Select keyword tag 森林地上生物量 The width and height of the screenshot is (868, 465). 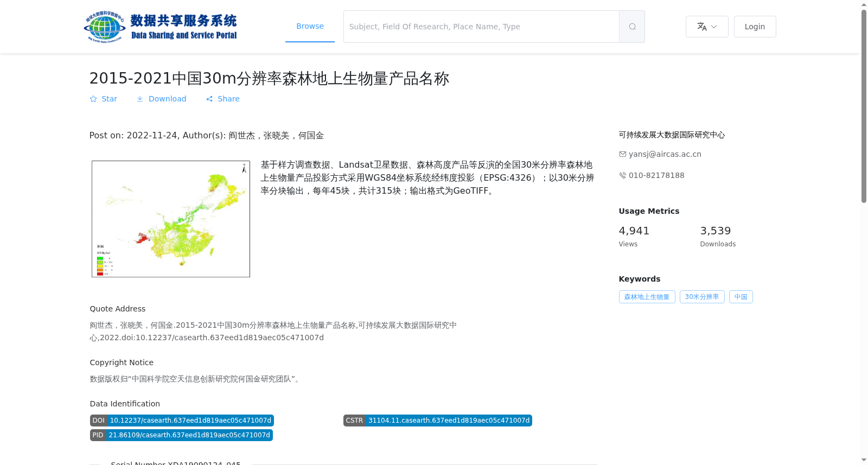click(647, 297)
